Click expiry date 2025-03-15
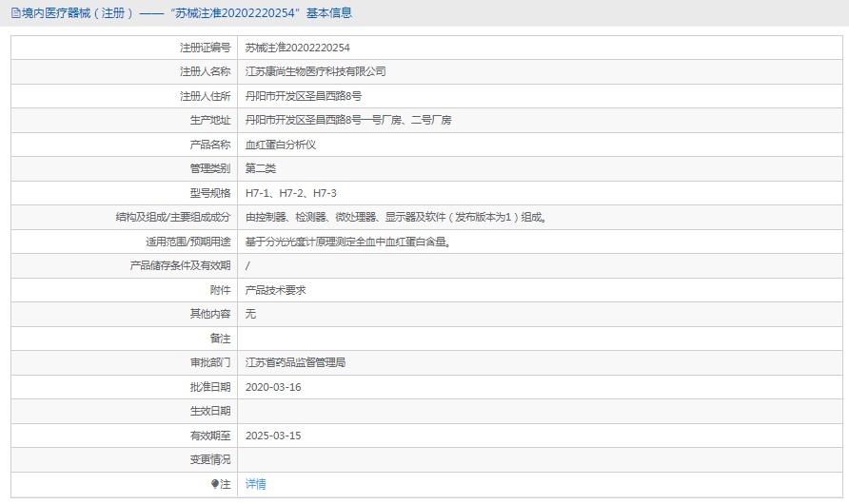849x504 pixels. 273,436
